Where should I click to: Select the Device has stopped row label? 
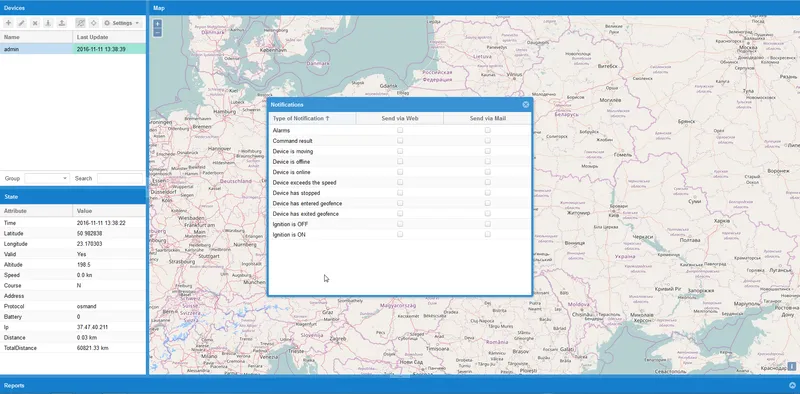(x=296, y=193)
